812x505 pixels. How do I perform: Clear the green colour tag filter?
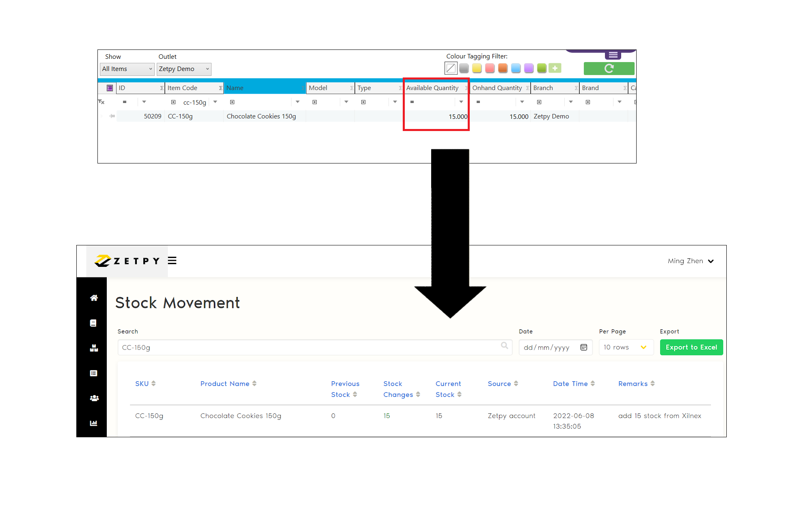(x=542, y=68)
